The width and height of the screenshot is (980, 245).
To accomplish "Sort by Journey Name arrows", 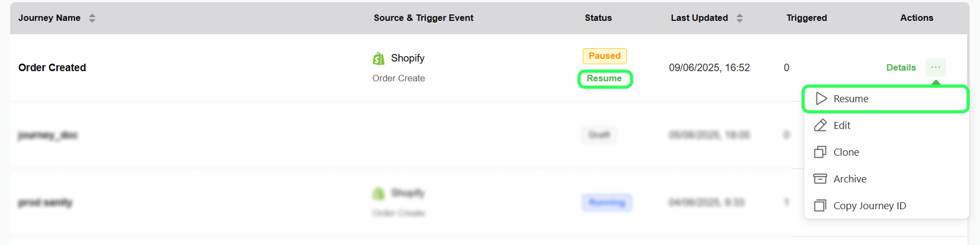I will pos(92,18).
